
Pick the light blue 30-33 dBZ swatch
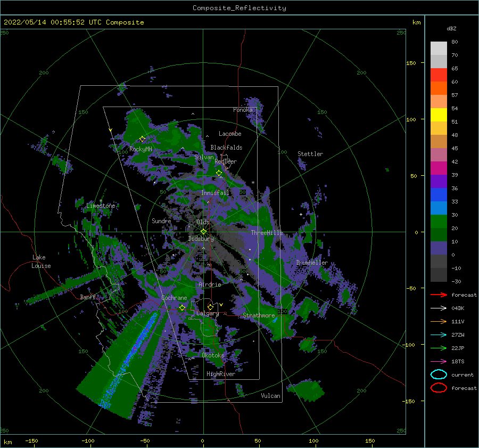pyautogui.click(x=439, y=208)
